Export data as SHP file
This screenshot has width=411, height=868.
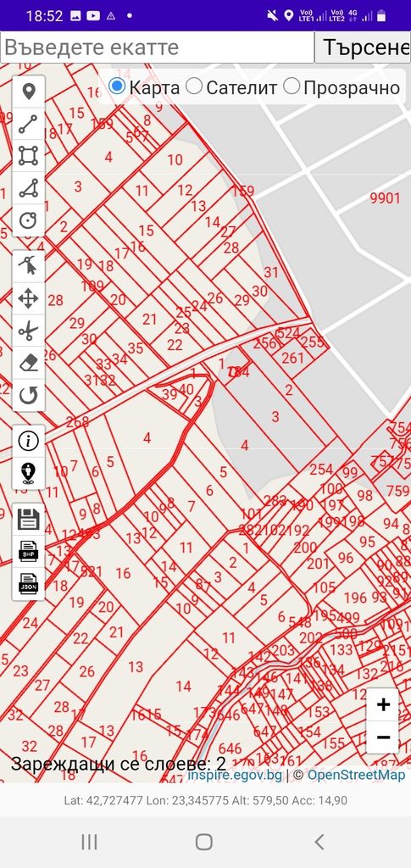[x=28, y=552]
